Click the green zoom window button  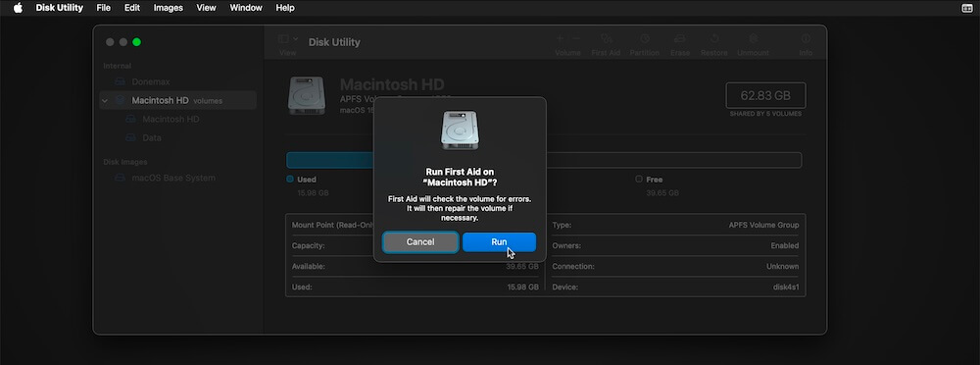pos(137,42)
